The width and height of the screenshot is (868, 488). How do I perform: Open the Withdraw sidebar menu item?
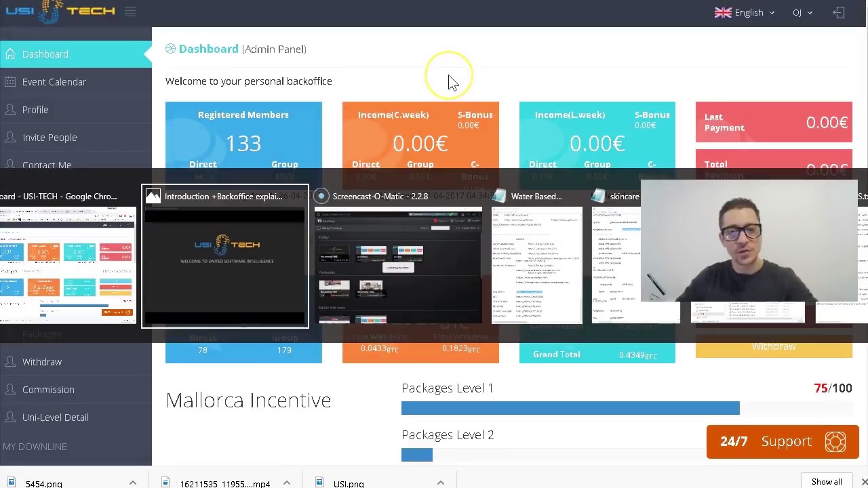tap(76, 362)
